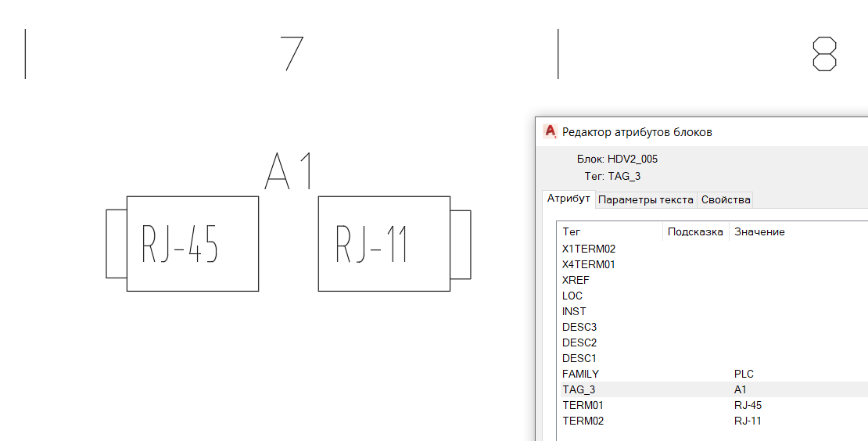The height and width of the screenshot is (441, 868).
Task: Select the DESC1 attribute row
Action: [x=714, y=358]
